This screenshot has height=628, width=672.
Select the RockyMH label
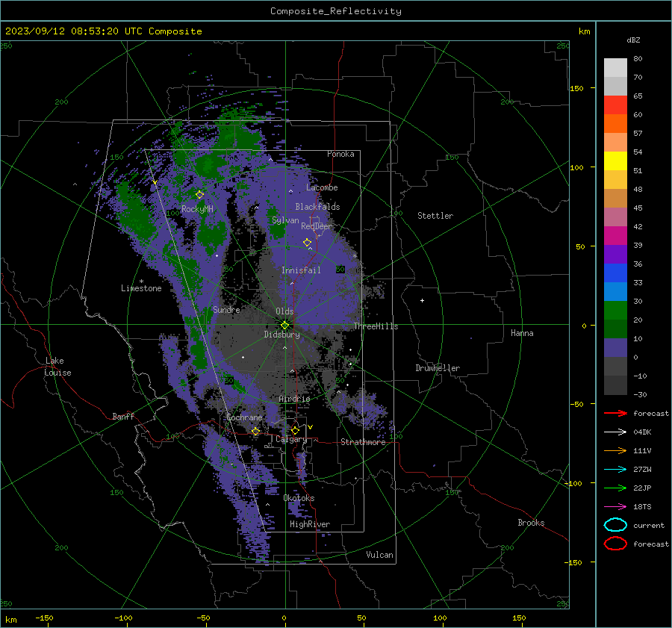tap(197, 209)
